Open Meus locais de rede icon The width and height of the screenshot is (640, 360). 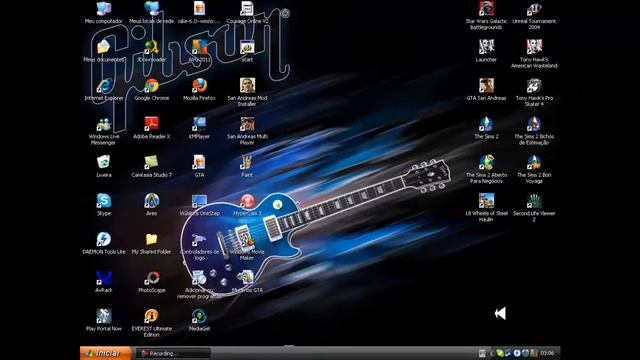click(x=151, y=9)
